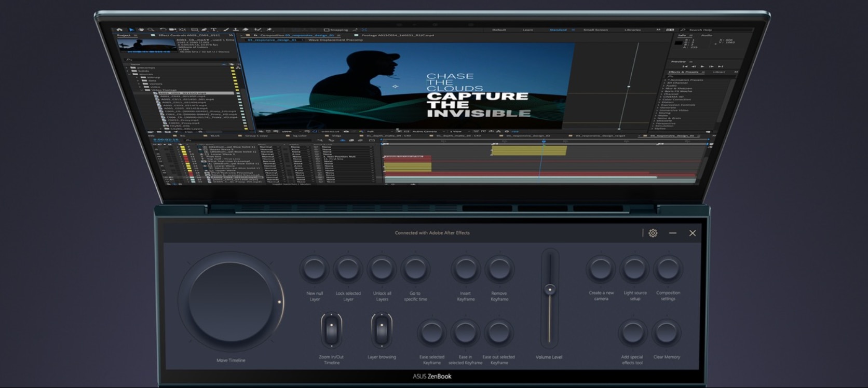Viewport: 868px width, 388px height.
Task: Click Last Frame button in Preview panel
Action: pos(721,66)
